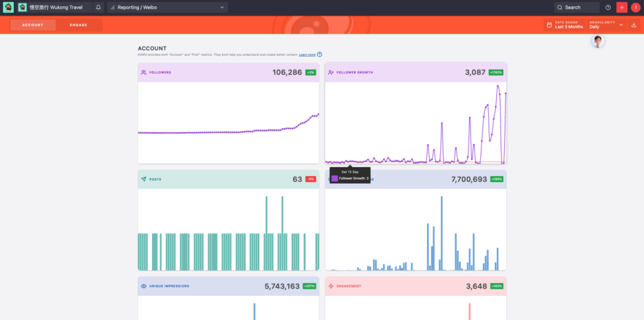Select the Account tab
The height and width of the screenshot is (320, 644).
33,25
